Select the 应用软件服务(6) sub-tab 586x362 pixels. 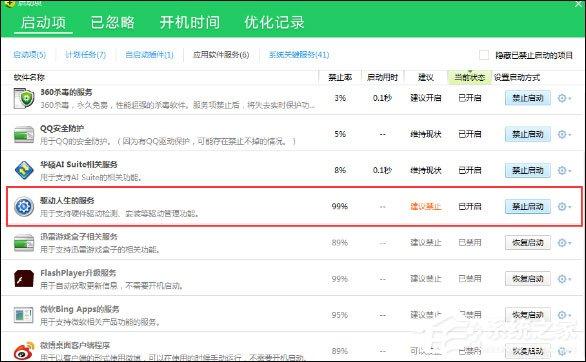(x=221, y=55)
